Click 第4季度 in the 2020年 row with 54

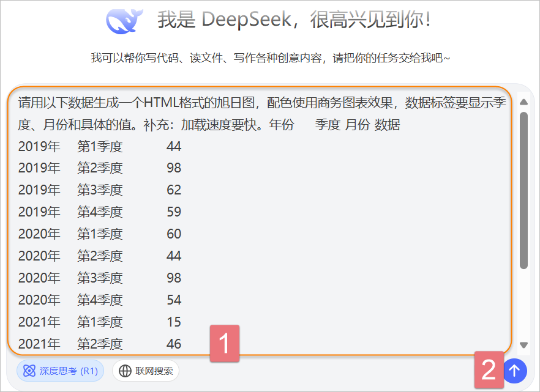coord(100,300)
